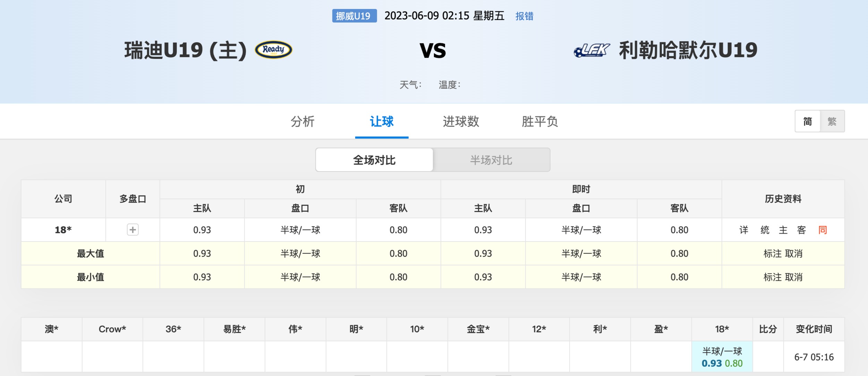The image size is (868, 376).
Task: Switch to simplified Chinese 简 toggle
Action: click(x=808, y=121)
